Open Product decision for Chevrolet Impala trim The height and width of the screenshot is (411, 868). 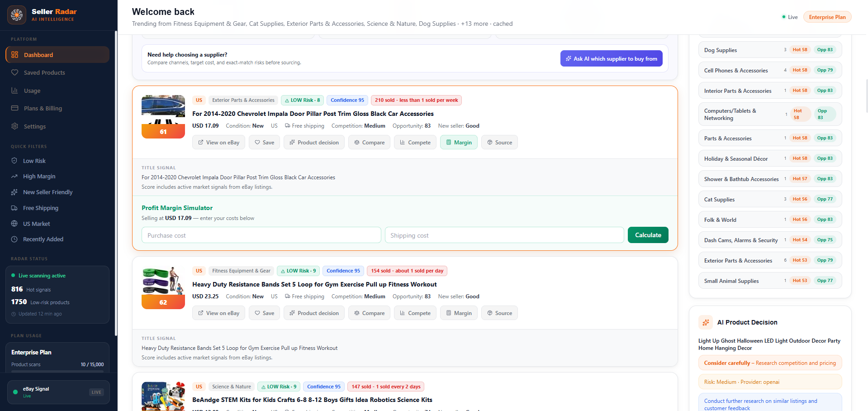click(314, 142)
